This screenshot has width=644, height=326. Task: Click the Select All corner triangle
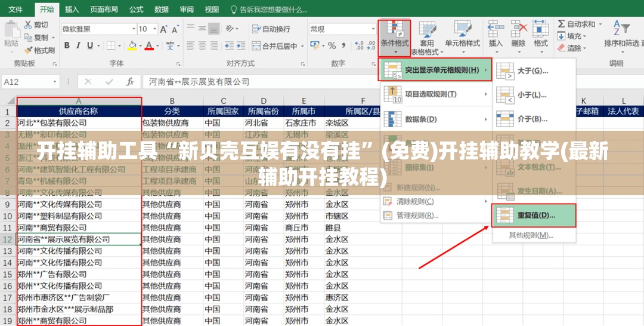(x=11, y=101)
